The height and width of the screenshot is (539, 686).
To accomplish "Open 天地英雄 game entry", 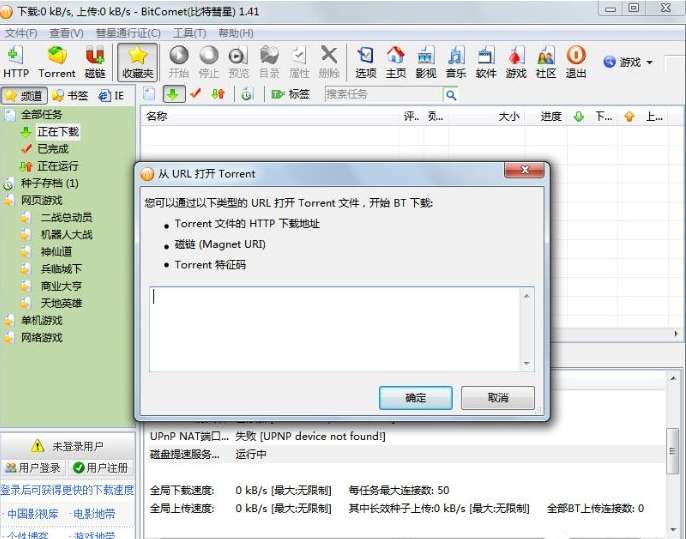I will coord(61,303).
